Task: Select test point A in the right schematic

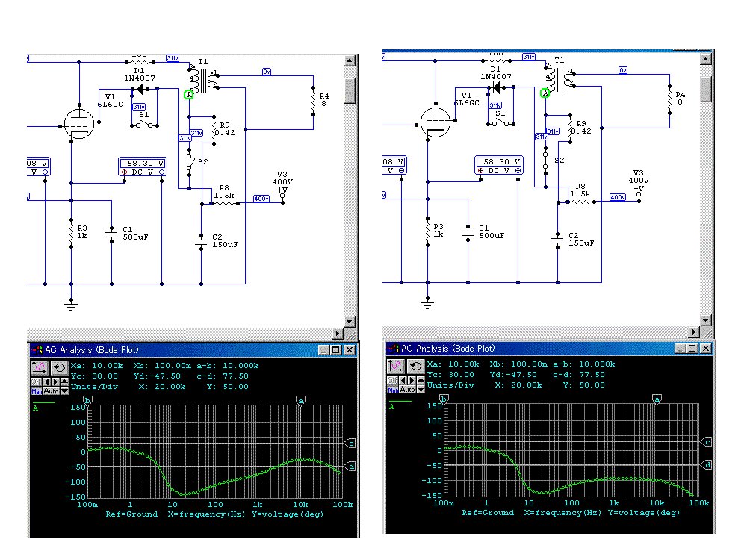Action: tap(545, 93)
